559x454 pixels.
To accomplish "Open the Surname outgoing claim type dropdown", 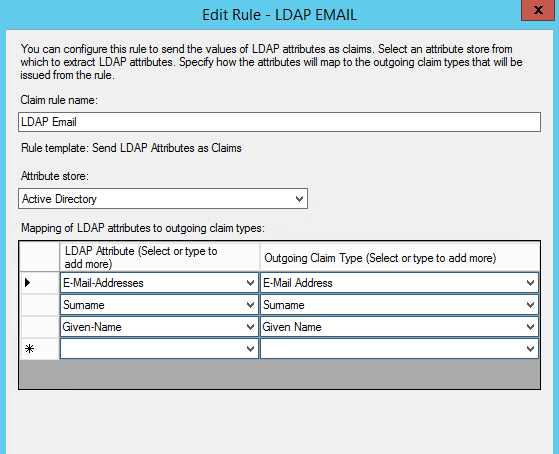I will (530, 305).
